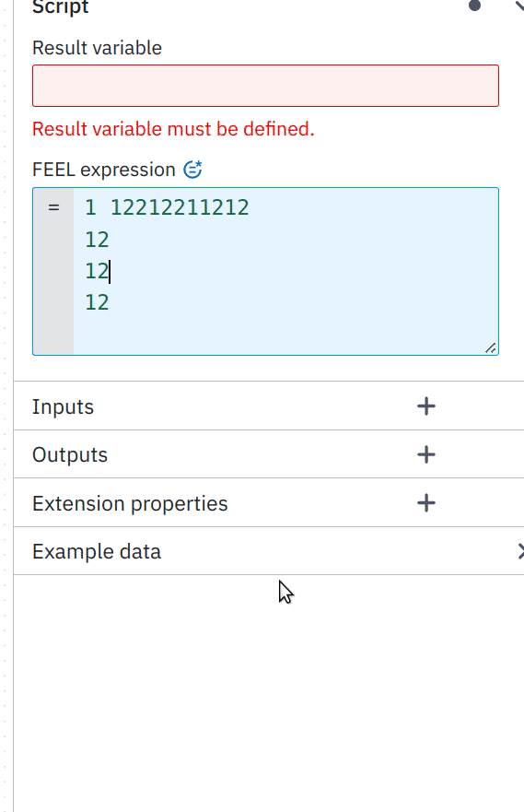Collapse the Script section chevron
Screen dimensions: 524x812
(518, 6)
